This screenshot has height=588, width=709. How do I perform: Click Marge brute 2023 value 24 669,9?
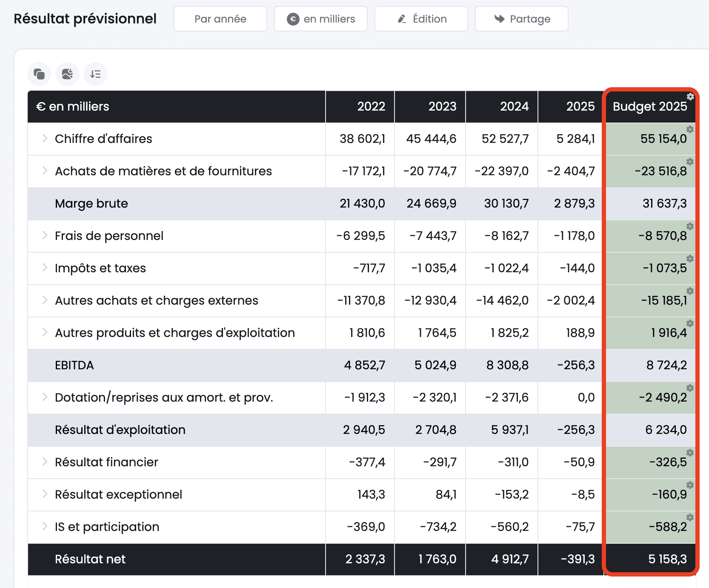432,203
